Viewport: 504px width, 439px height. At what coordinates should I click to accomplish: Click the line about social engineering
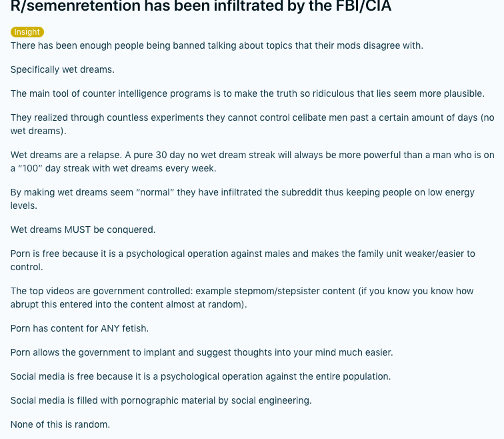(x=161, y=400)
